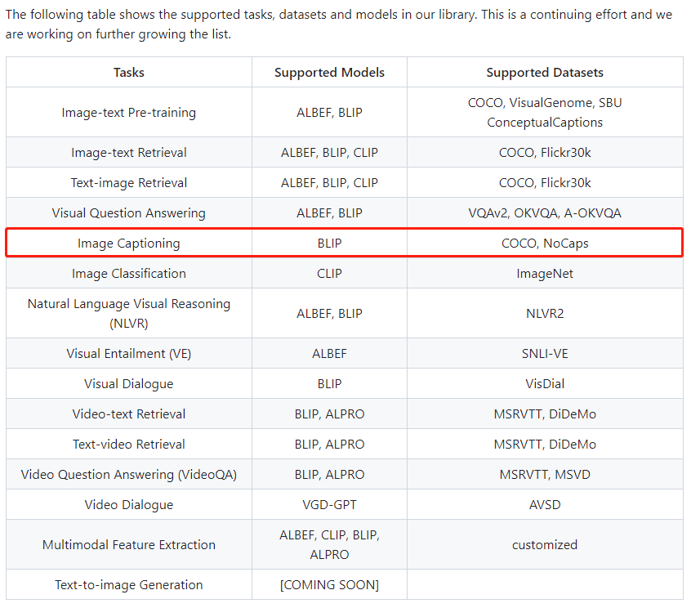Click "Video Question Answering (VideoQA)" cell
The image size is (700, 608).
(x=129, y=475)
